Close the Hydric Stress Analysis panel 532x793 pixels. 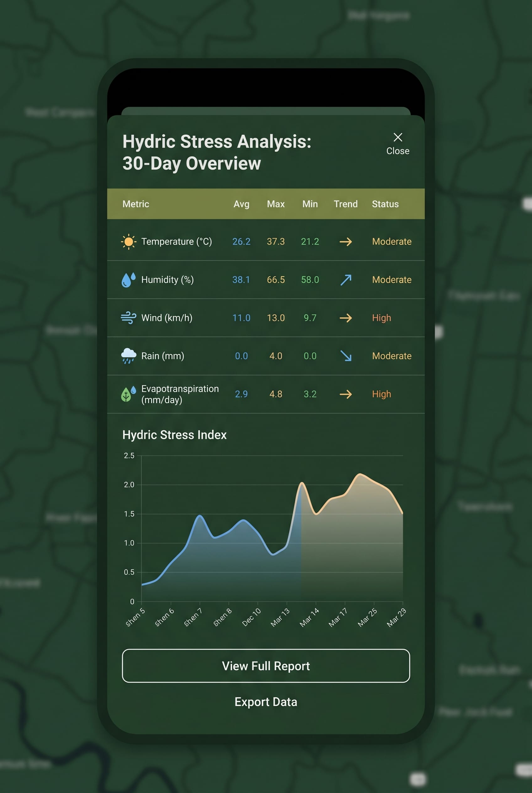[397, 143]
